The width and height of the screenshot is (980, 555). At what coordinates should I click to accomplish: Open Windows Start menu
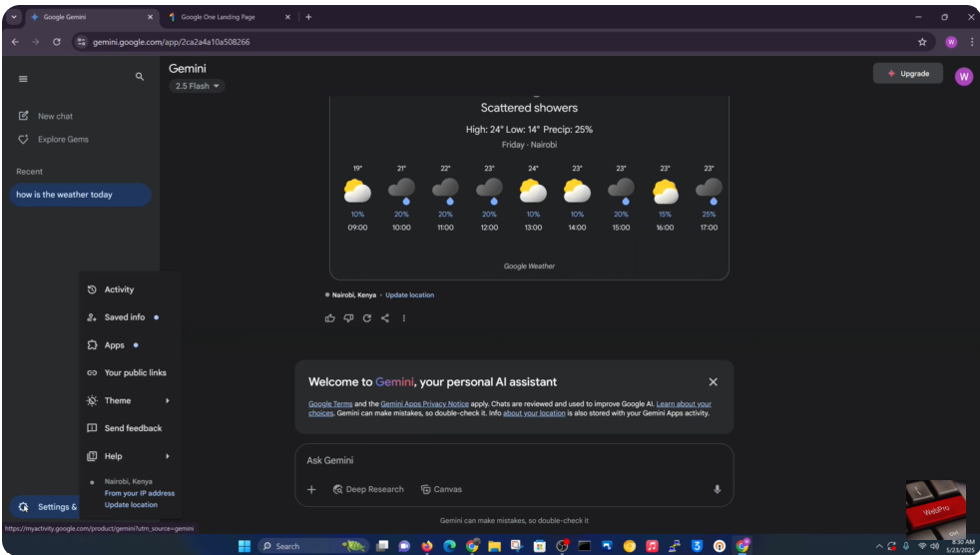(245, 546)
